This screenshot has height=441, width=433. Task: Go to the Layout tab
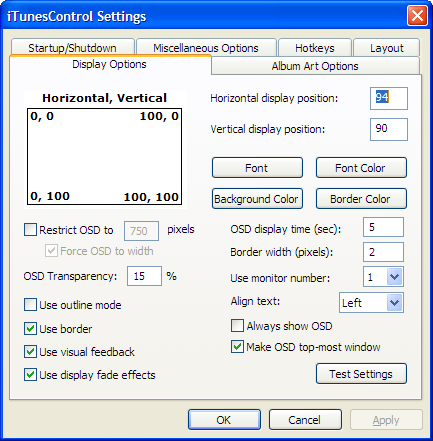[x=386, y=47]
